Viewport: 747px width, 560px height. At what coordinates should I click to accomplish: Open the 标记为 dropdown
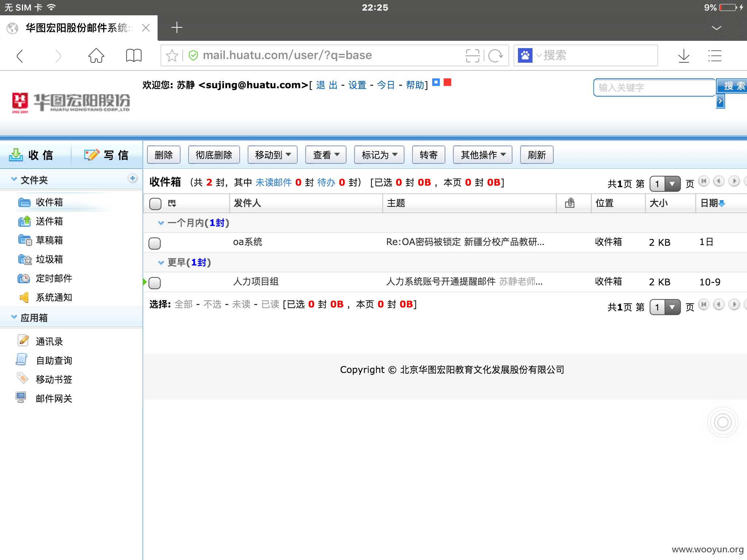pyautogui.click(x=379, y=155)
